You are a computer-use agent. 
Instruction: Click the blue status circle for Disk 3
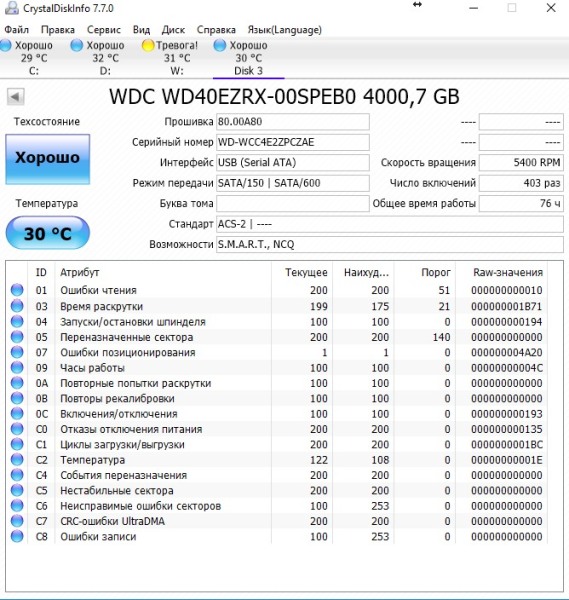click(x=219, y=45)
